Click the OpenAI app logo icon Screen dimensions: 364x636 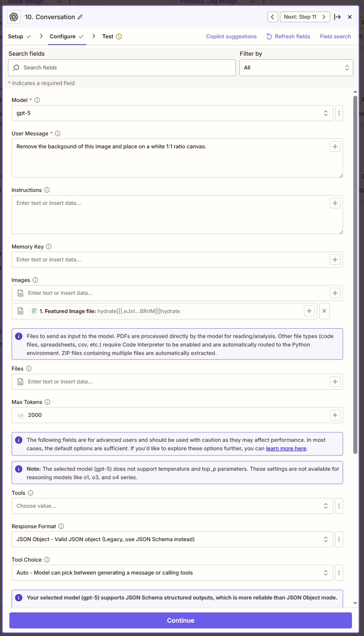pos(14,17)
